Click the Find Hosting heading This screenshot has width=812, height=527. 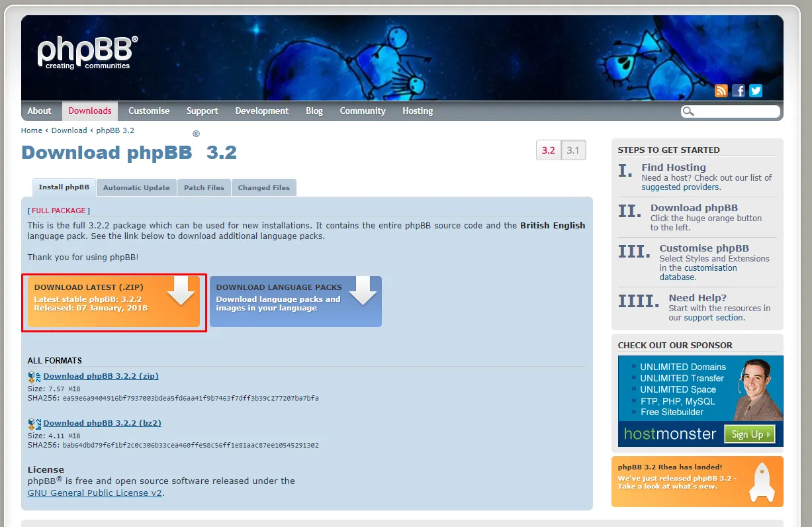coord(674,168)
